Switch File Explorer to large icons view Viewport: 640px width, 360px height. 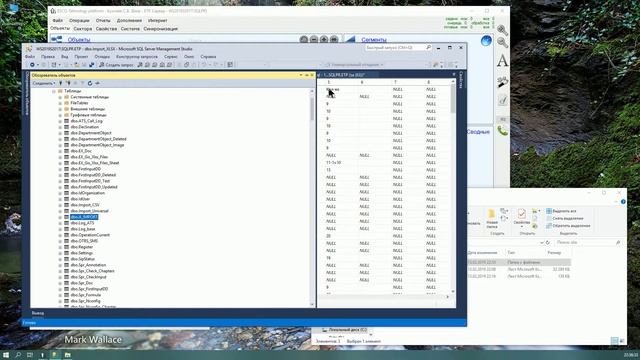[x=622, y=340]
